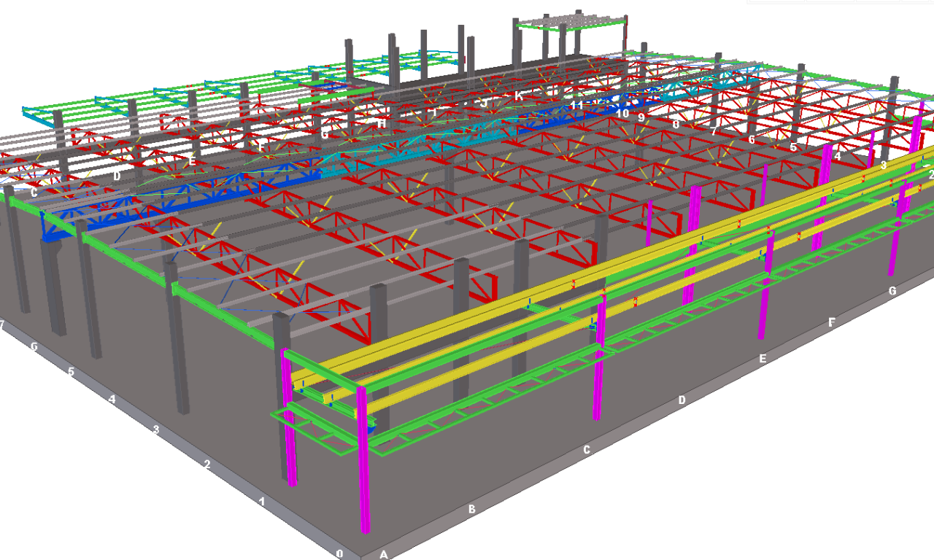Click grid axis label 10
This screenshot has width=934, height=560.
point(622,114)
